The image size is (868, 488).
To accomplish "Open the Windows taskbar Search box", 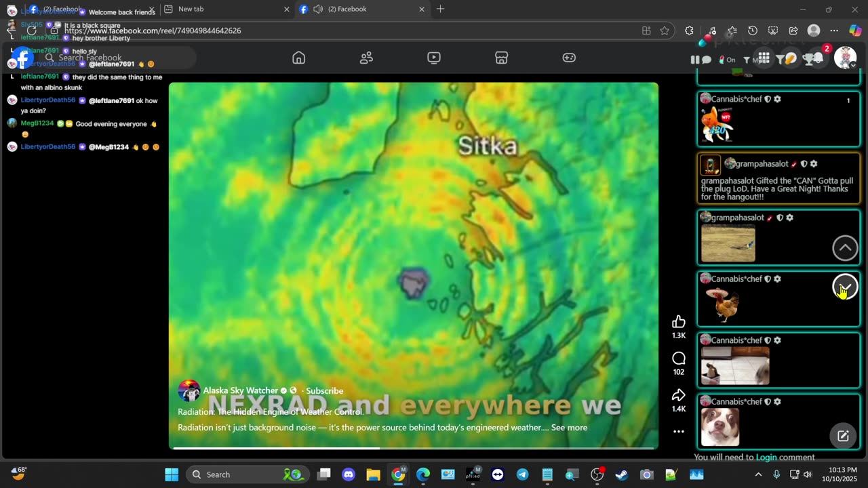I will (246, 474).
